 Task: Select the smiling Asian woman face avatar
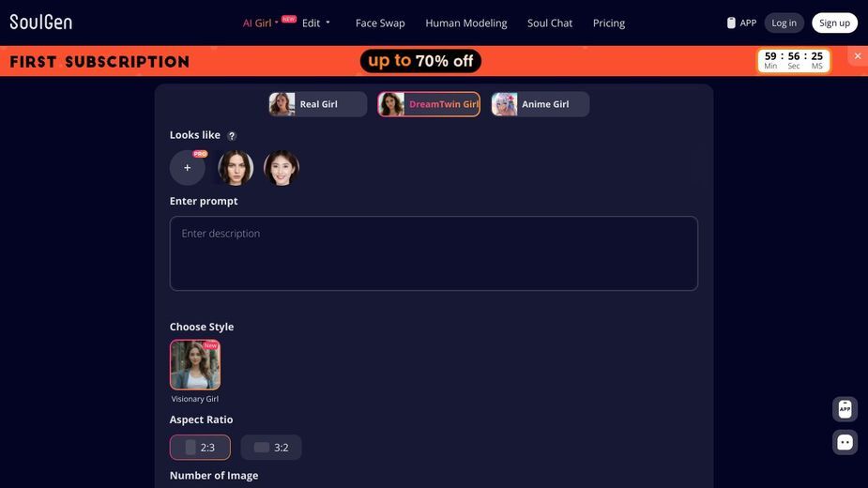282,168
